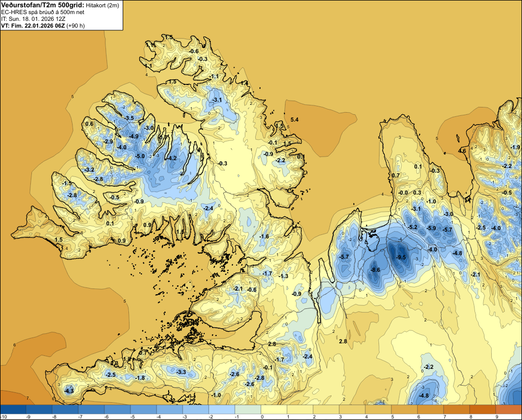This screenshot has height=420, width=522.
Task: Click the '-1.3' temperature label
Action: [x=283, y=276]
